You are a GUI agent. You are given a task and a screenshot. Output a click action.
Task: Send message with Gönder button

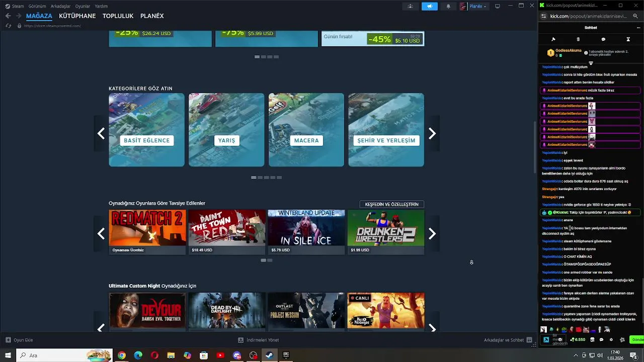point(637,340)
